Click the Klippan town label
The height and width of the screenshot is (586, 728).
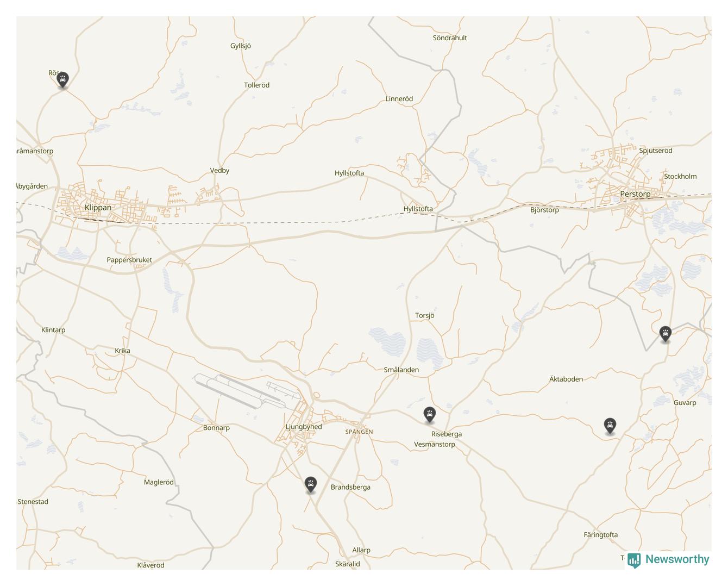click(98, 208)
